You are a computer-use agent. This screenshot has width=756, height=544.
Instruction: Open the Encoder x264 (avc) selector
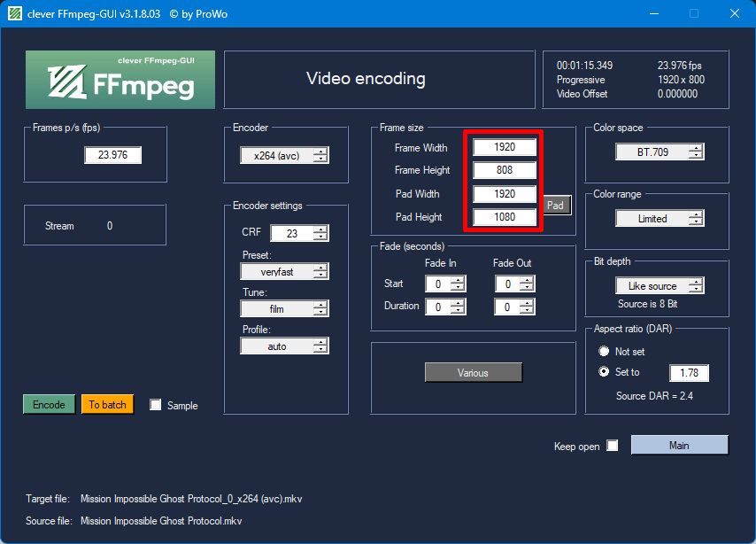(284, 155)
